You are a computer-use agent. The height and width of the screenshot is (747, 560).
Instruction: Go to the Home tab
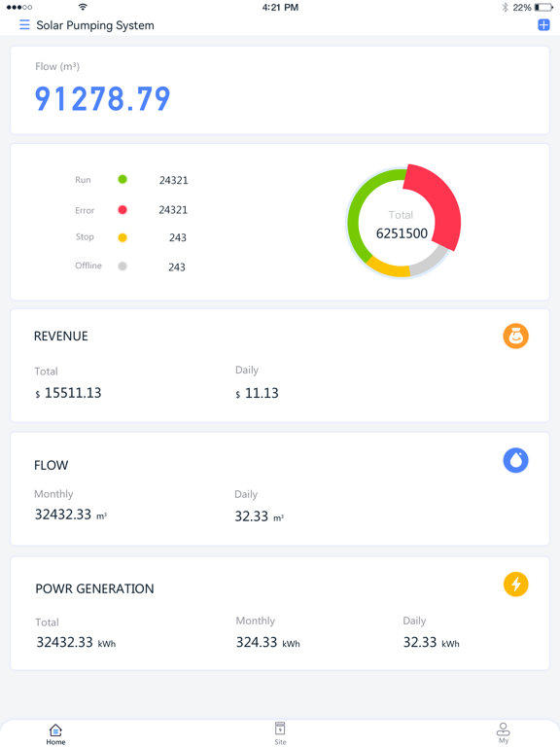click(55, 734)
